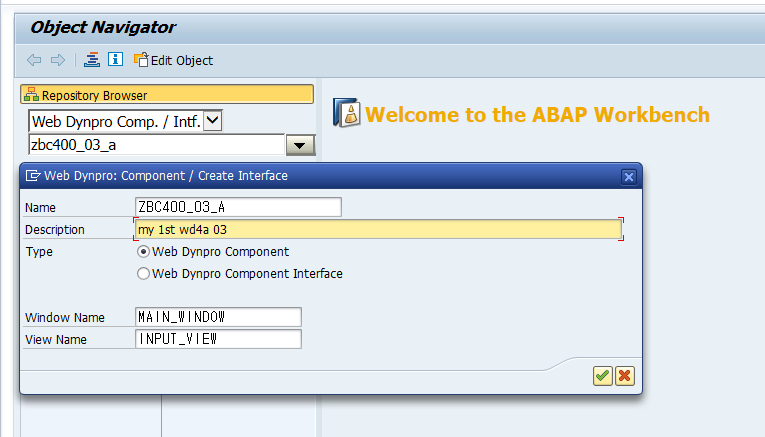Cancel with the red X button
This screenshot has width=765, height=437.
tap(624, 376)
